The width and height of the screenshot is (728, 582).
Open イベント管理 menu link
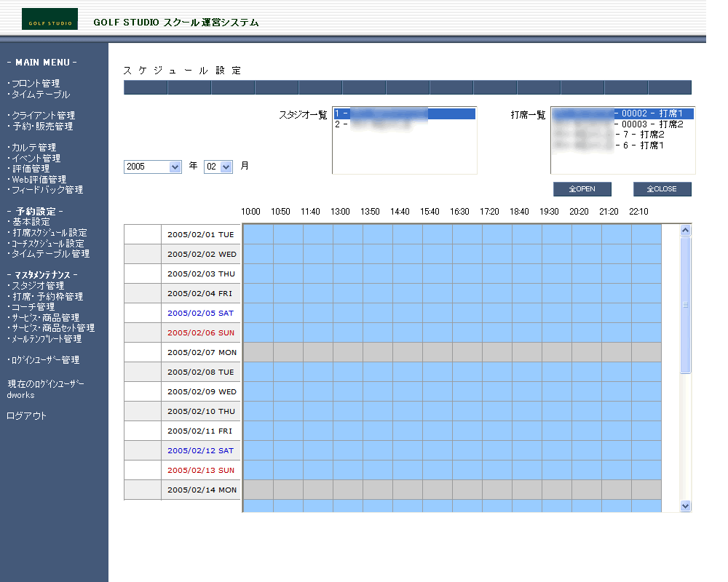pos(36,159)
